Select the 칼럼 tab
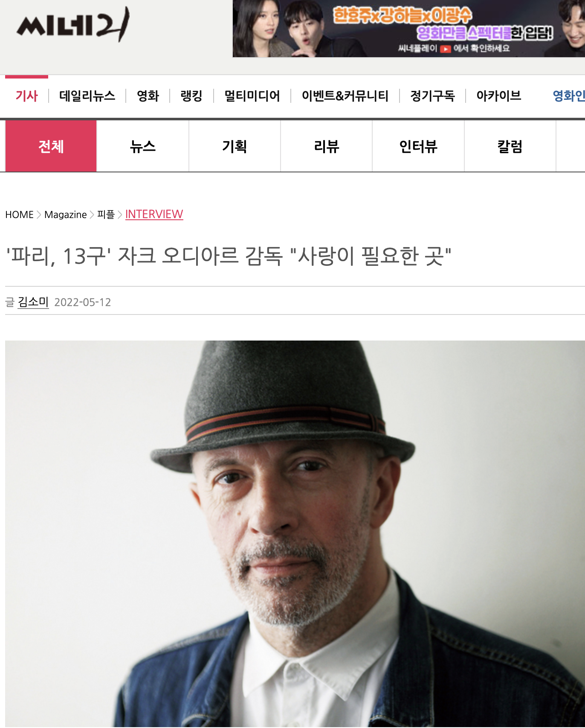 [x=510, y=146]
